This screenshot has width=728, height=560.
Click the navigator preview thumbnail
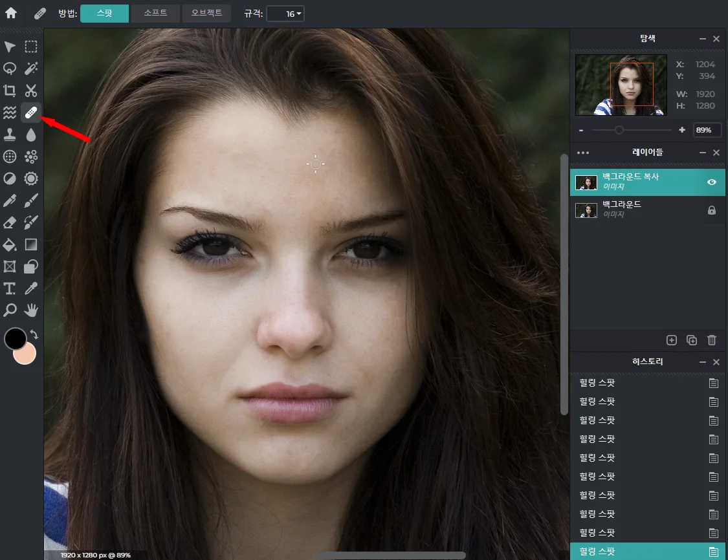(x=621, y=85)
